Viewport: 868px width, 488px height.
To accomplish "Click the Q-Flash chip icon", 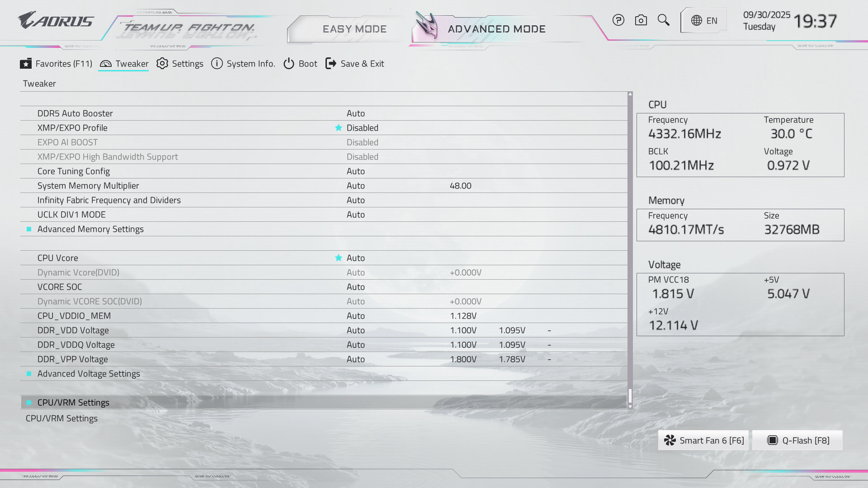I will pyautogui.click(x=772, y=440).
